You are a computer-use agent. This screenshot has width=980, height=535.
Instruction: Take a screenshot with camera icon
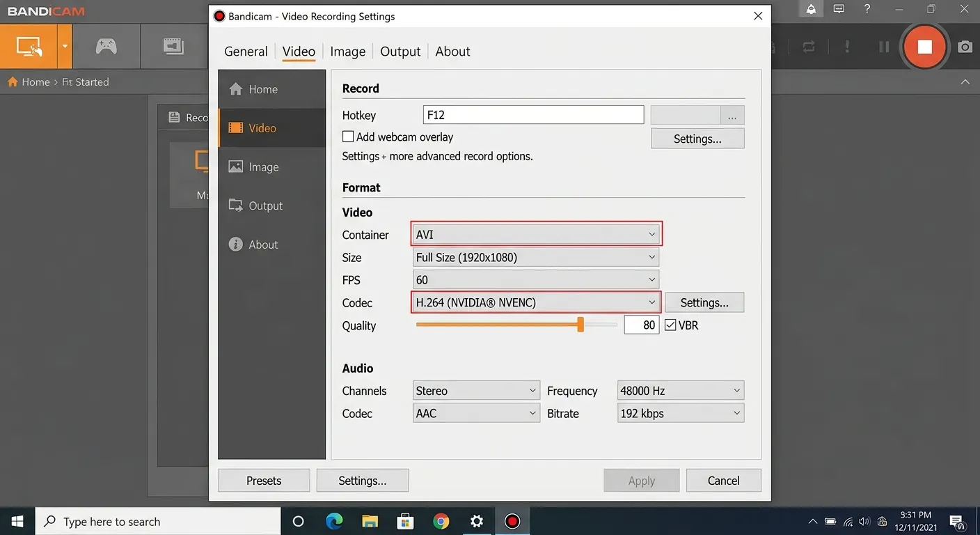965,47
